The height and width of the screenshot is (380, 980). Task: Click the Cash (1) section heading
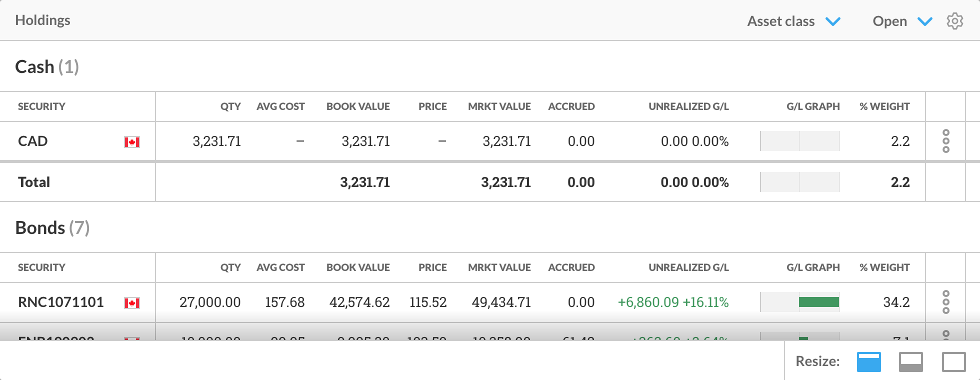pos(47,66)
